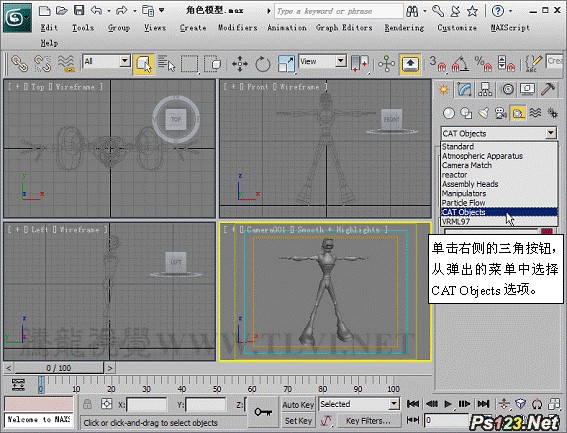567x433 pixels.
Task: Play the animation
Action: 448,404
